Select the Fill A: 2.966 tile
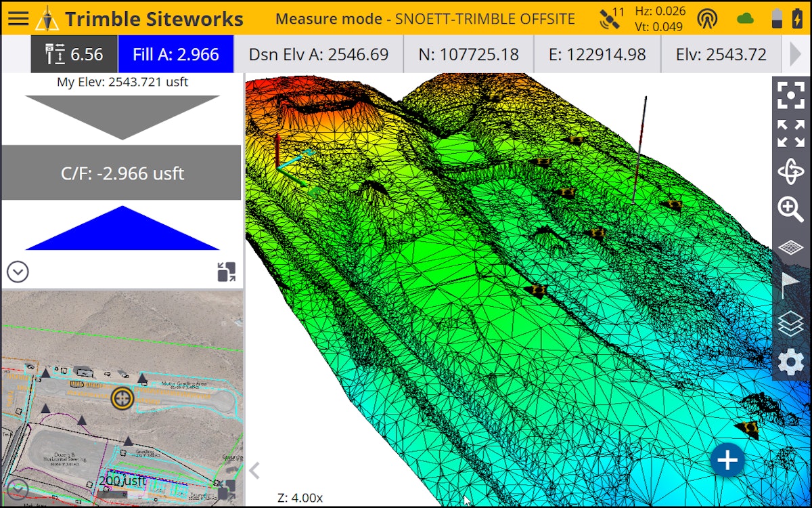Screen dimensions: 812x508 pos(177,54)
